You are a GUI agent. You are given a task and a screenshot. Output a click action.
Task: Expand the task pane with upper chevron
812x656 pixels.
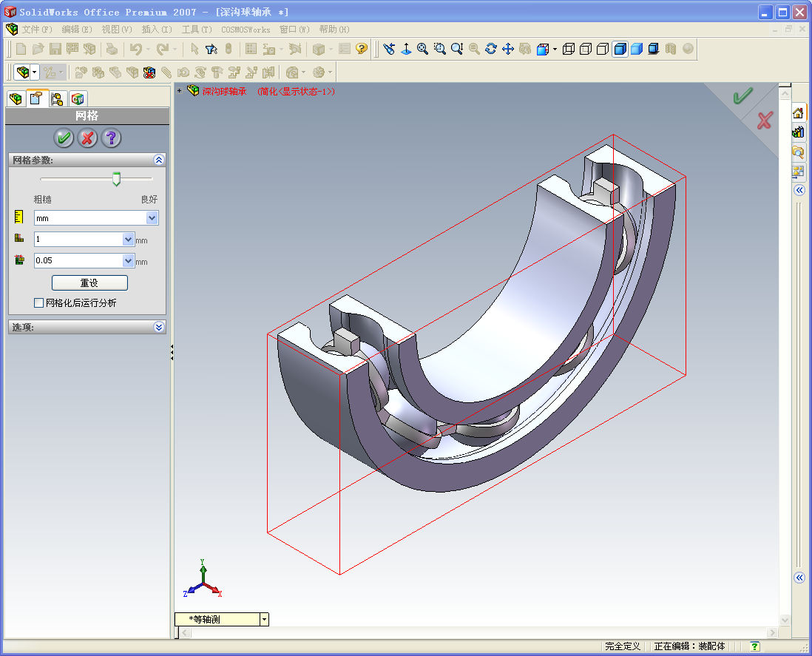click(x=799, y=190)
